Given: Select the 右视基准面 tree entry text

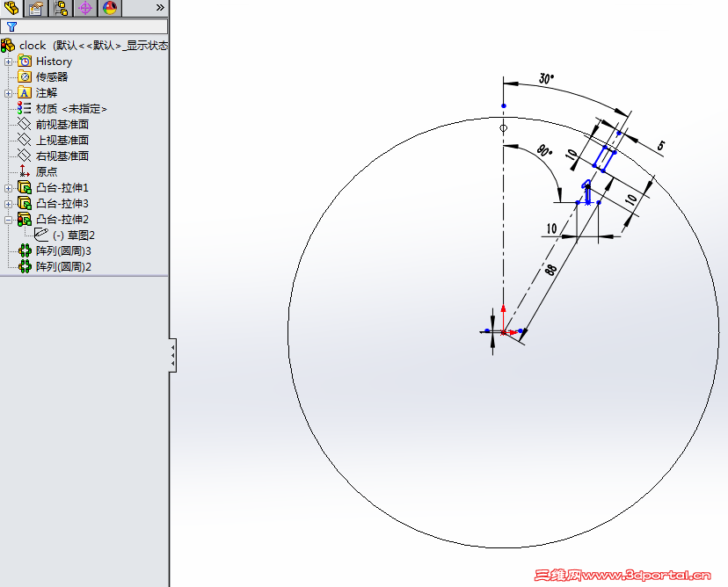Looking at the screenshot, I should (62, 156).
